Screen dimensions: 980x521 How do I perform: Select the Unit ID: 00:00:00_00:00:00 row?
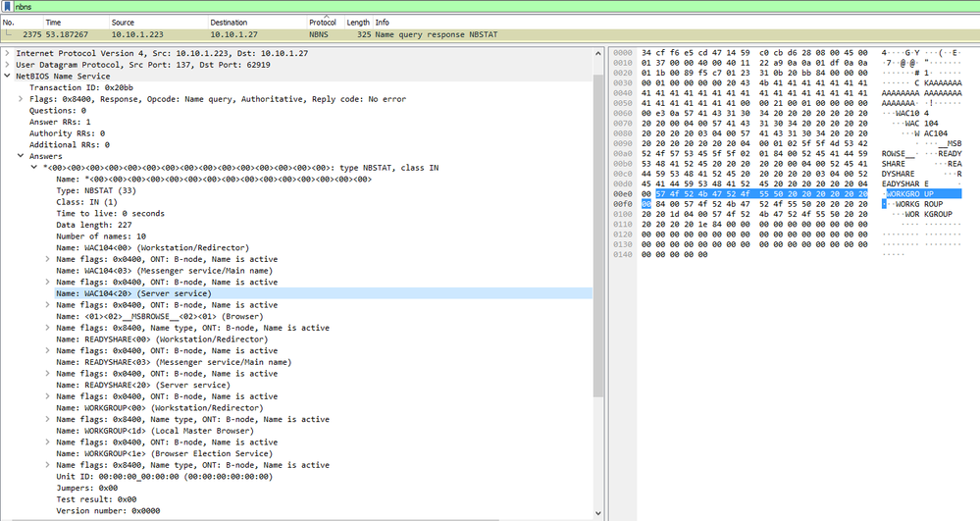click(165, 476)
